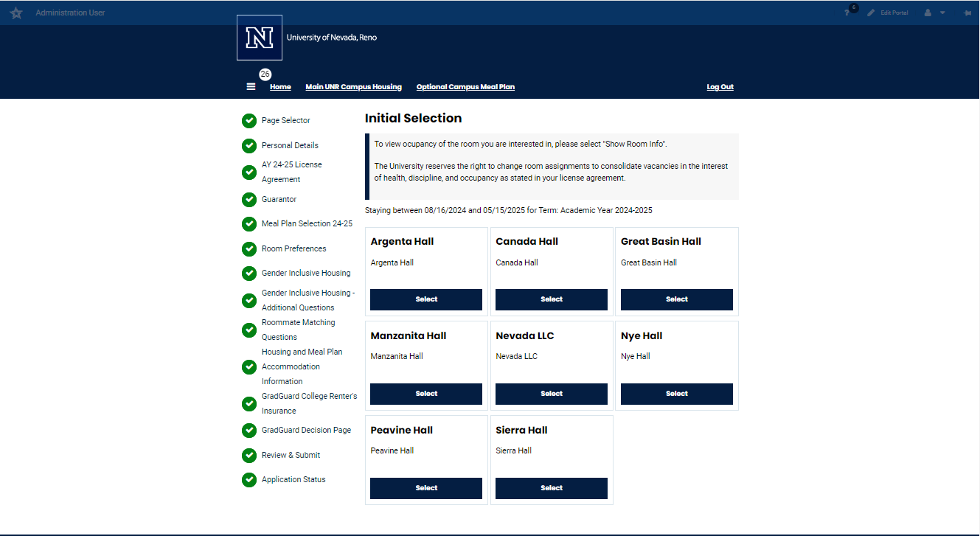
Task: Go to the Review & Submit step
Action: point(291,455)
